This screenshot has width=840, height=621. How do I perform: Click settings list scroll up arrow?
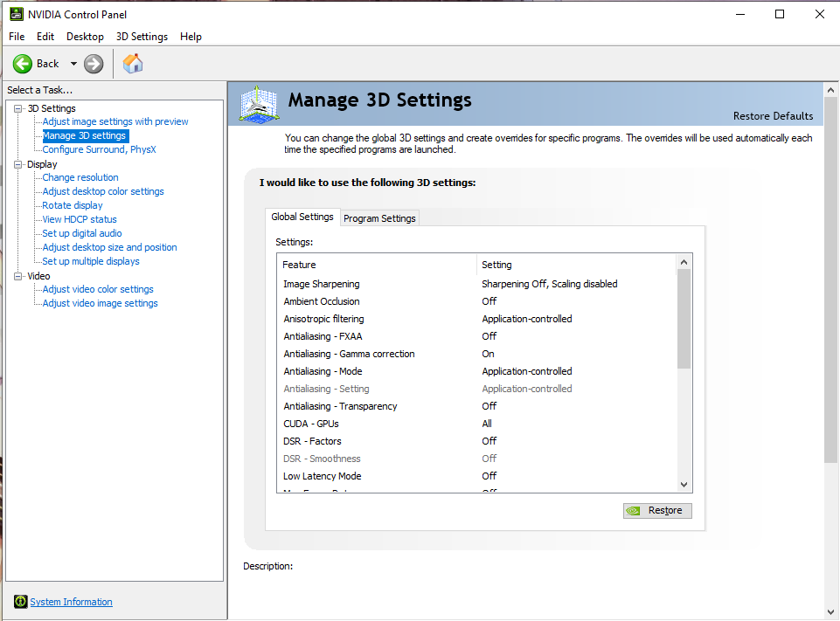(684, 262)
